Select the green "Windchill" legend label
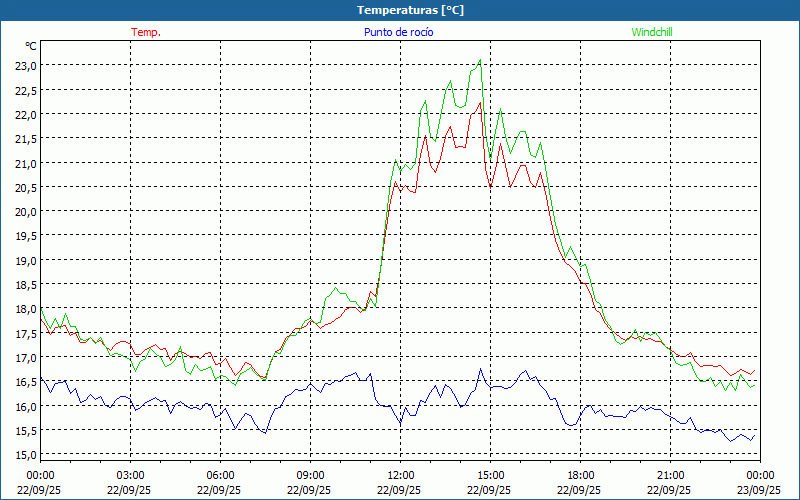800x500 pixels. [x=652, y=32]
